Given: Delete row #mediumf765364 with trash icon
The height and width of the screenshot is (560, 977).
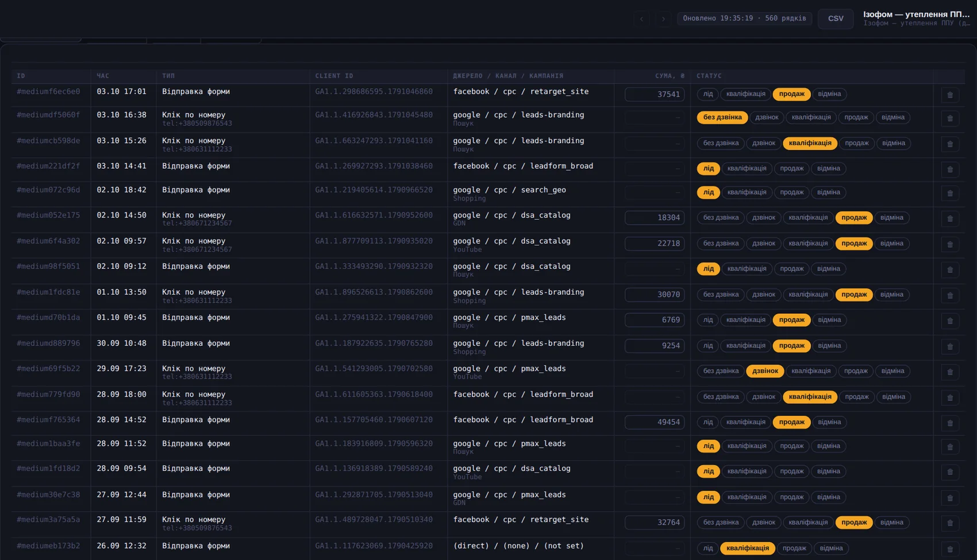Looking at the screenshot, I should (x=950, y=423).
